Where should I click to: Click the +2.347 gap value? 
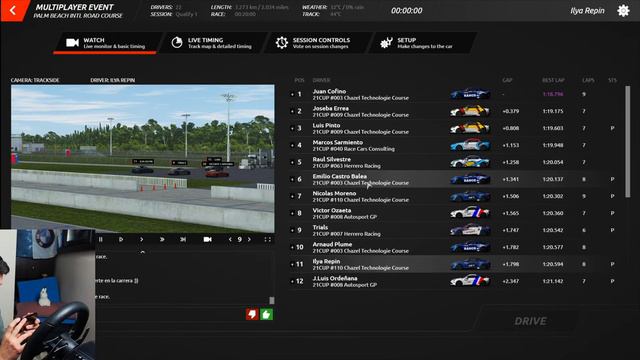(x=511, y=281)
